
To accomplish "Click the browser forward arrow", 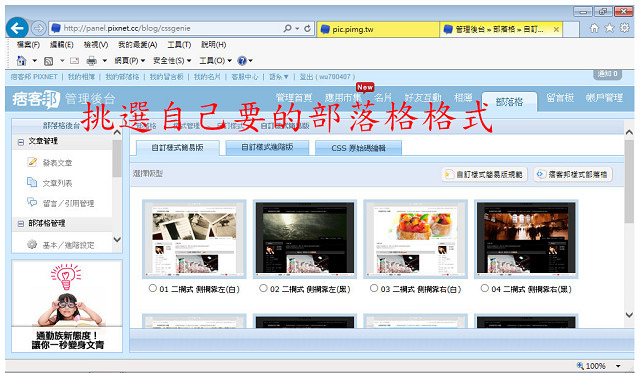I will point(38,28).
